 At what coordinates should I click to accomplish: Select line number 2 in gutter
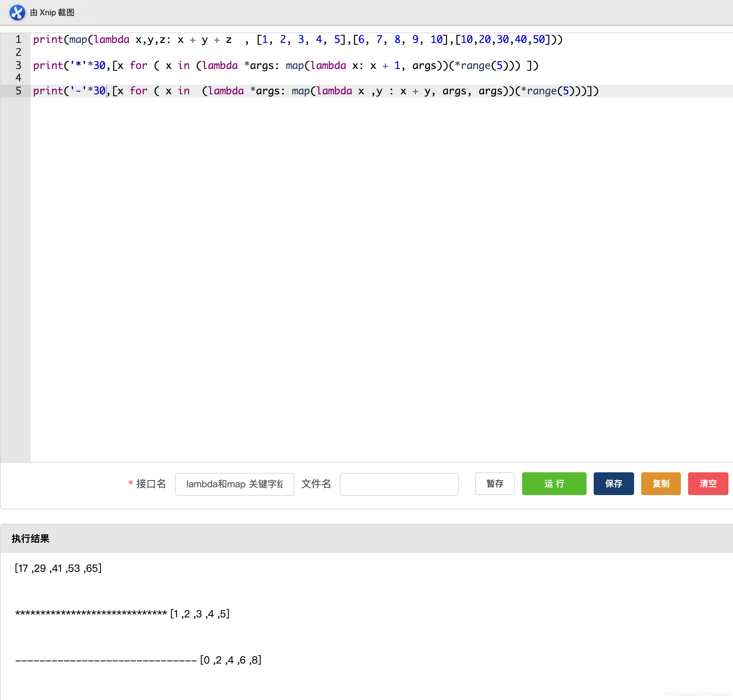18,52
